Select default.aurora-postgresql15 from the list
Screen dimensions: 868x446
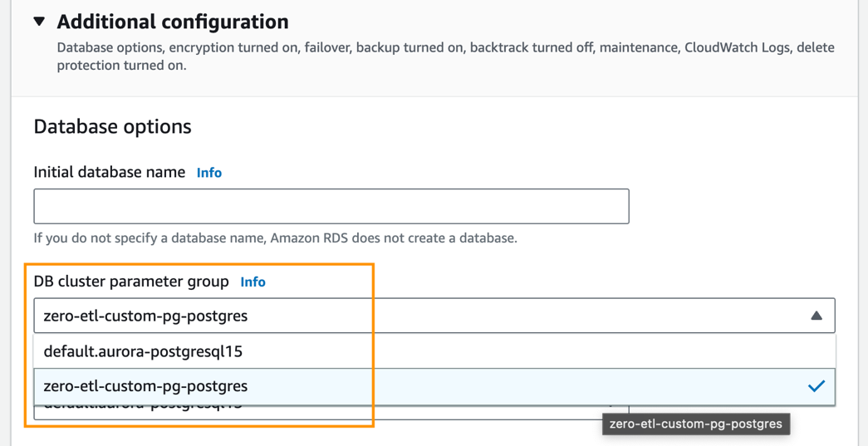click(x=143, y=351)
